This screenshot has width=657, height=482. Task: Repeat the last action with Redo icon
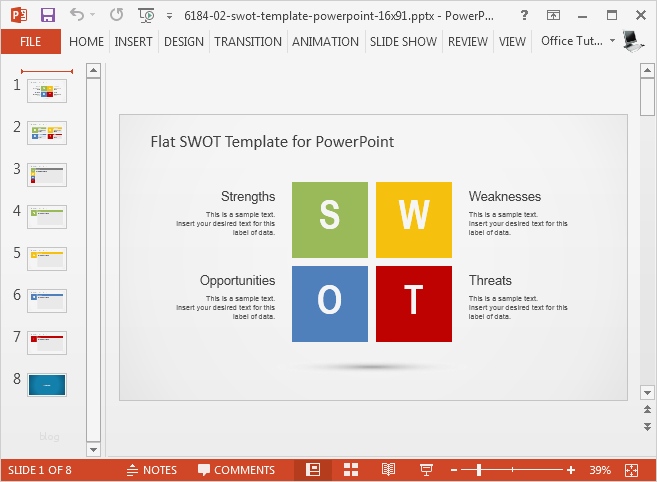click(x=116, y=15)
